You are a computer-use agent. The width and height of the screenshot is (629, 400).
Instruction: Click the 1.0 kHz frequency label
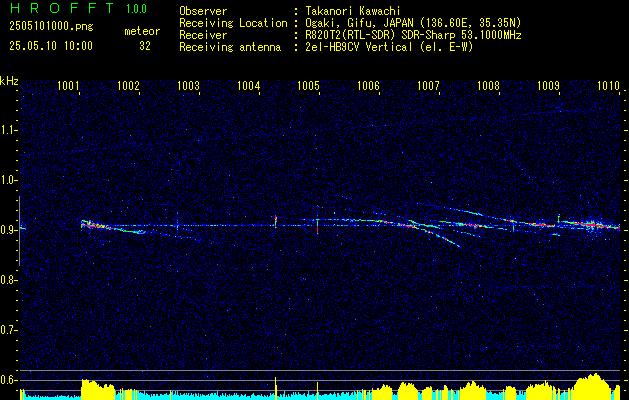coord(8,181)
